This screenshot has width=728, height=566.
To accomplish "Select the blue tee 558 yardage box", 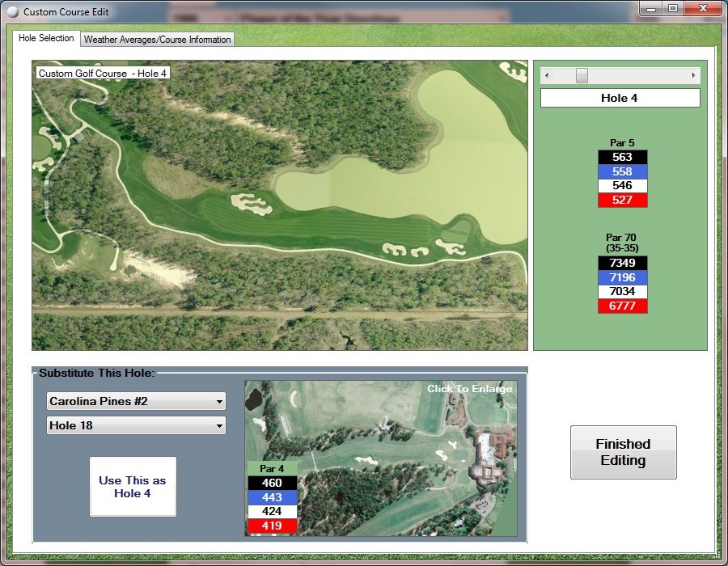I will (622, 171).
